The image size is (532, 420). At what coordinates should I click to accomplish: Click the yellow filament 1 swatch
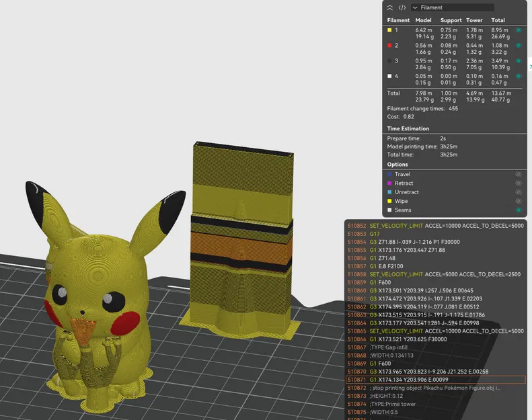pyautogui.click(x=389, y=30)
